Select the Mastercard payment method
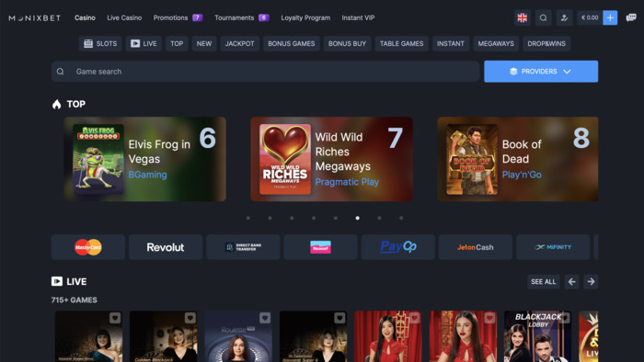This screenshot has width=644, height=362. (x=88, y=247)
